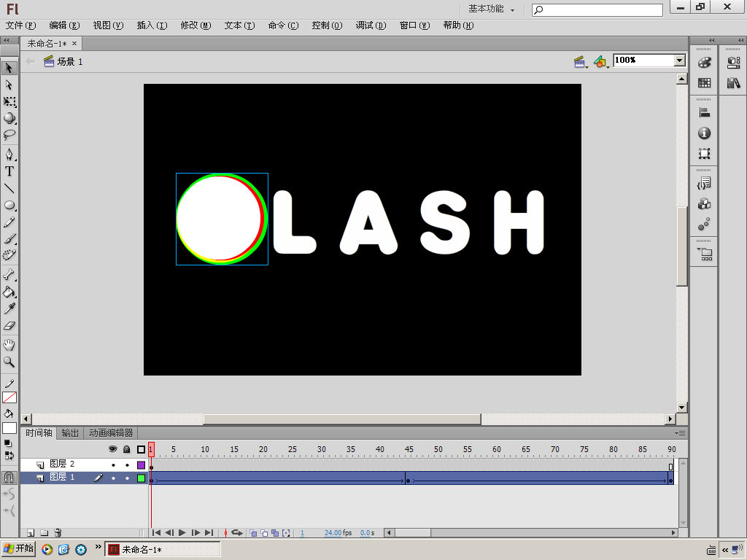Screen dimensions: 747x560
Task: Open the timeline panel options menu
Action: click(x=680, y=433)
